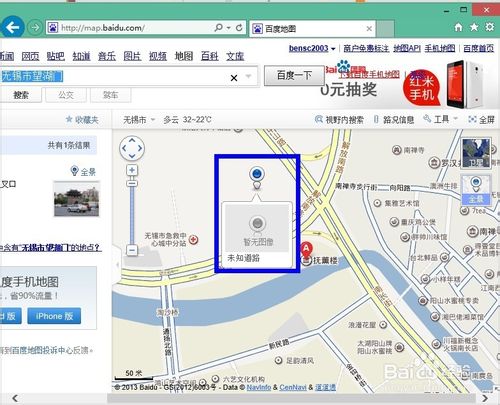Click 视野内搜索 in map toolbar
This screenshot has width=500, height=405.
coord(339,119)
